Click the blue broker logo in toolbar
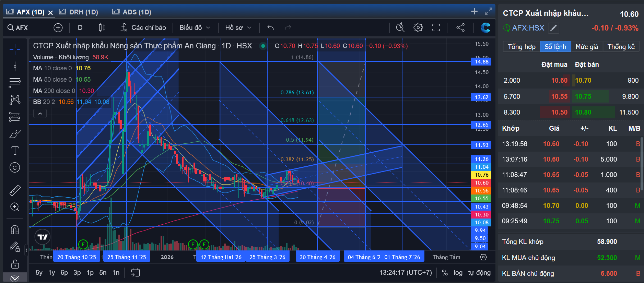 (x=485, y=28)
